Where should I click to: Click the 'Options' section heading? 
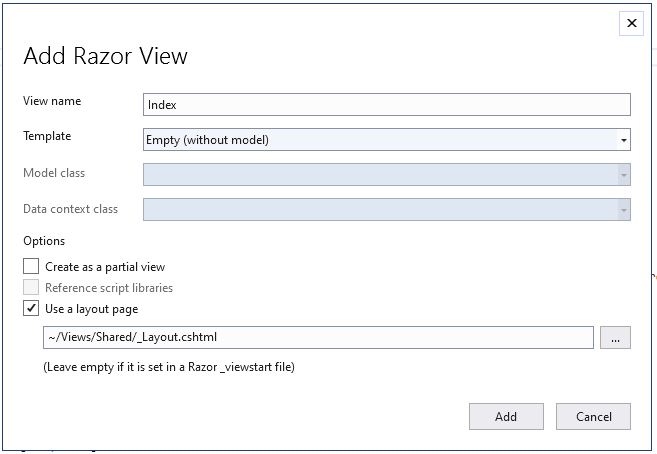tap(44, 241)
